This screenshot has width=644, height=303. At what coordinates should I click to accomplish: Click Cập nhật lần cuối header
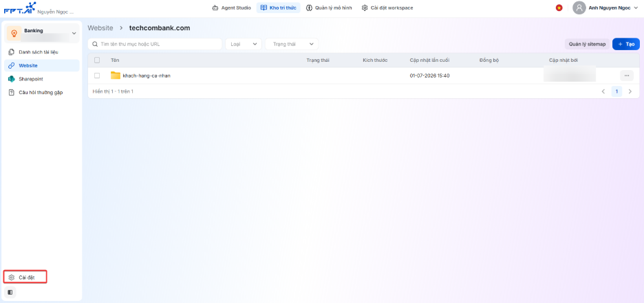pos(429,60)
